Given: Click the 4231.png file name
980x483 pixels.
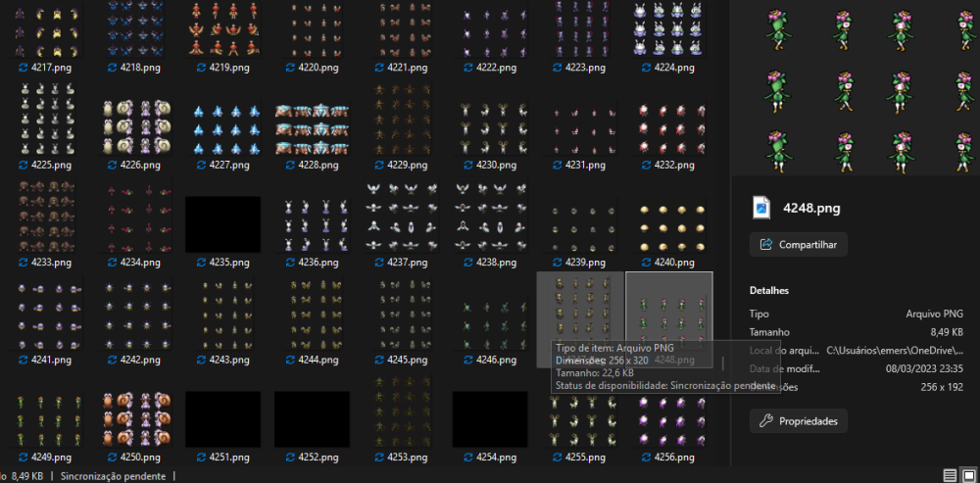Looking at the screenshot, I should coord(585,165).
